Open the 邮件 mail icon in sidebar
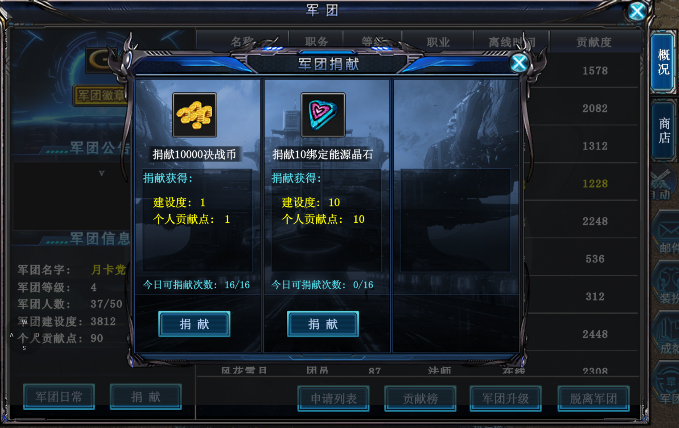 [x=667, y=234]
